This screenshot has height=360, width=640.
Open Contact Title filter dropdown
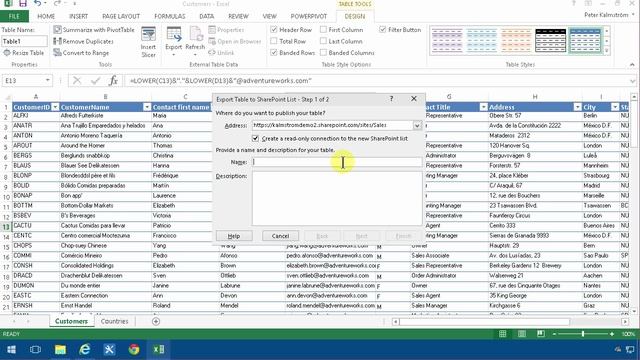[483, 107]
